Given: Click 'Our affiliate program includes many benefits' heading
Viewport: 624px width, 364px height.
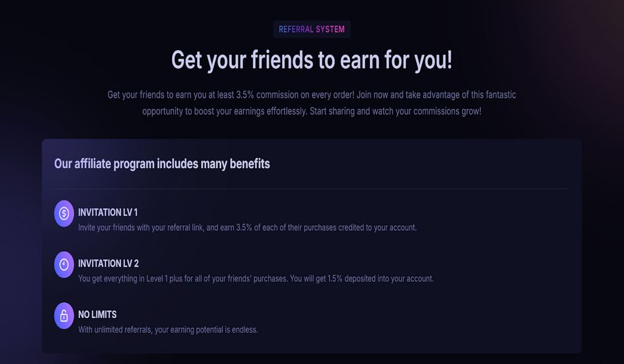Looking at the screenshot, I should 162,164.
